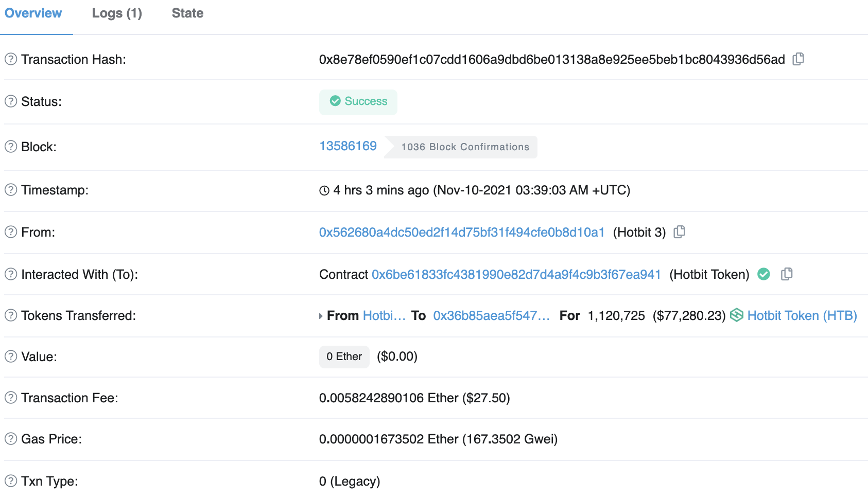Click the help icon beside Status
Screen dimensions: 868x499
pos(11,101)
